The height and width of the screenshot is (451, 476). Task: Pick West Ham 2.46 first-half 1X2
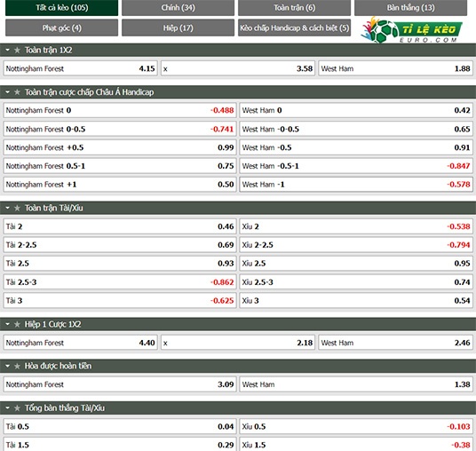[x=395, y=343]
